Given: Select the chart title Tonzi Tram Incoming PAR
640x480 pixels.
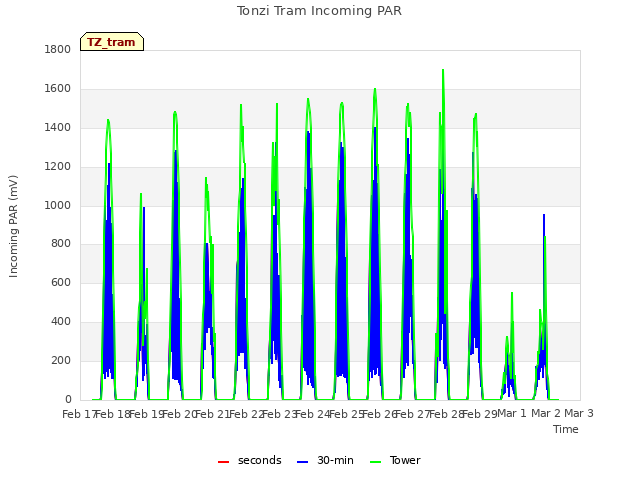Looking at the screenshot, I should click(x=319, y=11).
